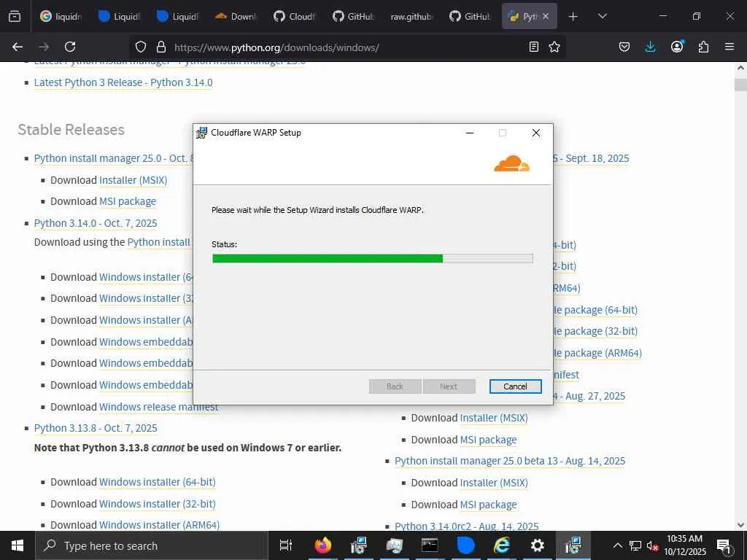Click the page vertical scrollbar thumb
This screenshot has width=747, height=560.
(740, 85)
